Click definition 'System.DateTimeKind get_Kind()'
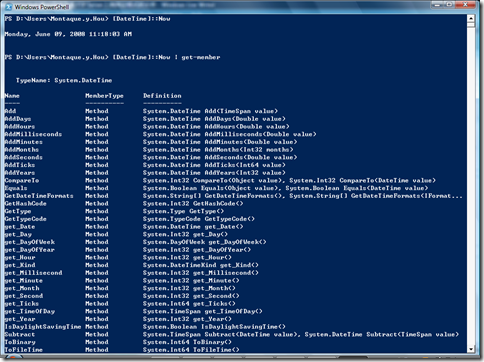This screenshot has height=362, width=484. pyautogui.click(x=201, y=265)
